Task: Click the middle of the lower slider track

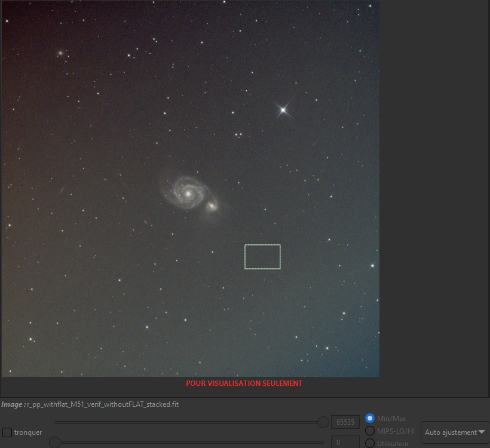Action: click(x=189, y=443)
